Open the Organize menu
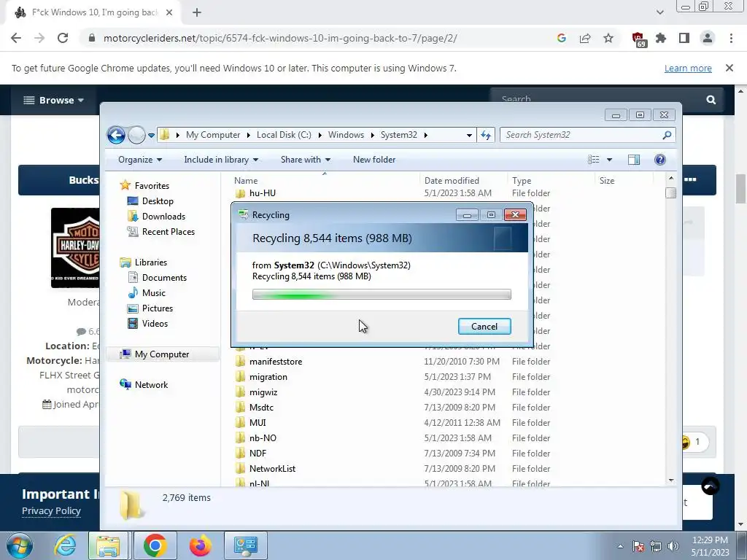Screen dimensions: 747x560 [139, 160]
